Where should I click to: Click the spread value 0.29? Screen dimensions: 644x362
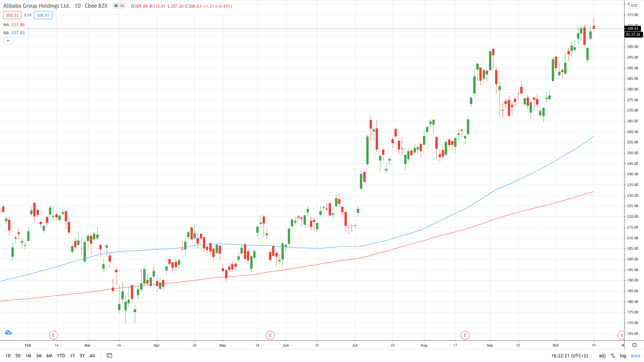(28, 15)
